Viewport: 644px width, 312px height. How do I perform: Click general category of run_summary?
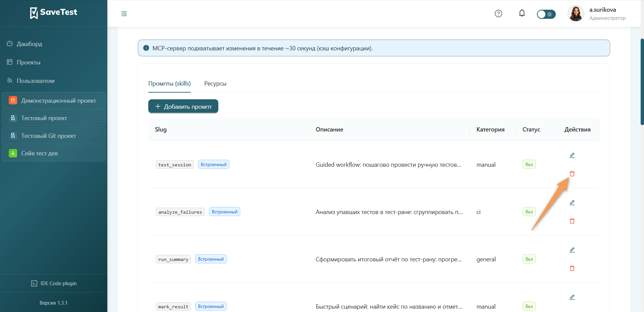pos(486,259)
